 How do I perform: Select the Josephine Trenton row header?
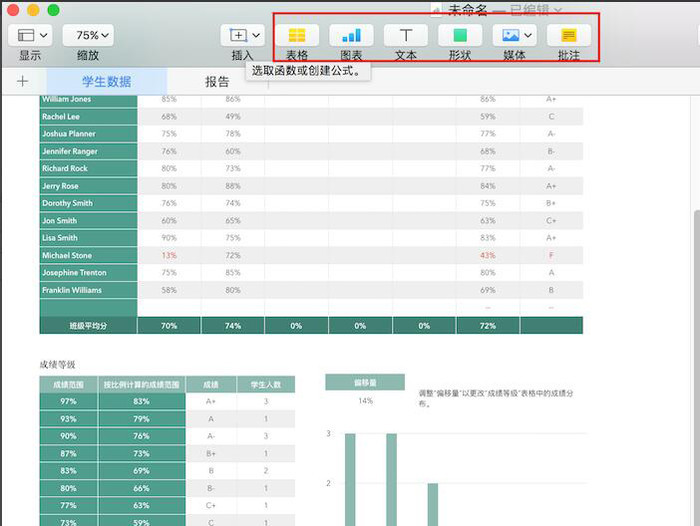coord(88,273)
